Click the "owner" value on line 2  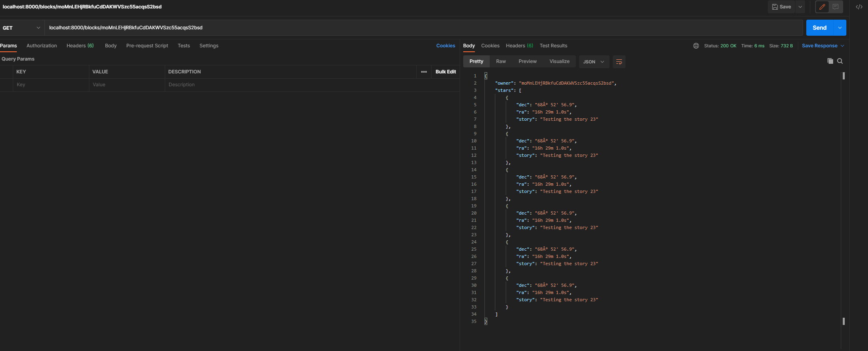tap(566, 83)
